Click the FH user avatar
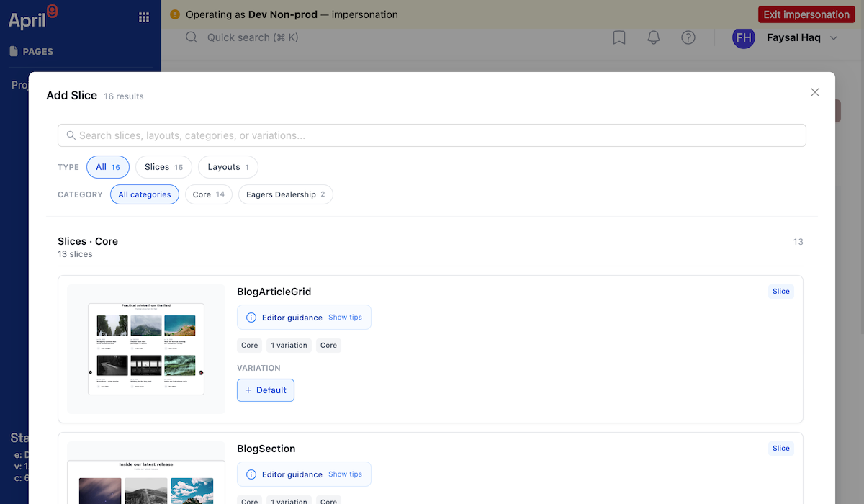The image size is (864, 504). tap(744, 37)
